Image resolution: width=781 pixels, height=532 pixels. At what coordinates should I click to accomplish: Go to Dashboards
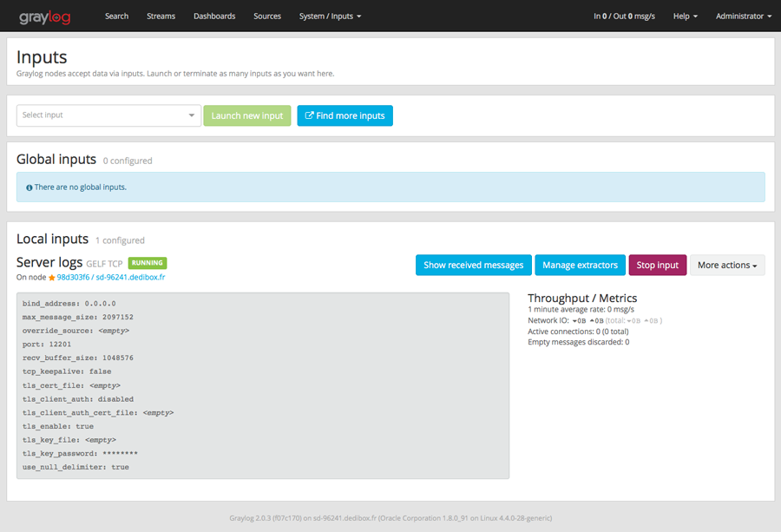(214, 16)
